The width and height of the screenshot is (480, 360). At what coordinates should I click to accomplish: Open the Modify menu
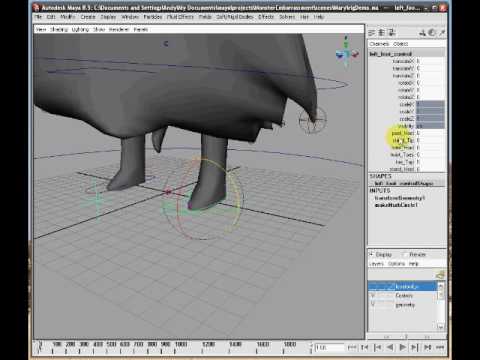click(x=68, y=17)
